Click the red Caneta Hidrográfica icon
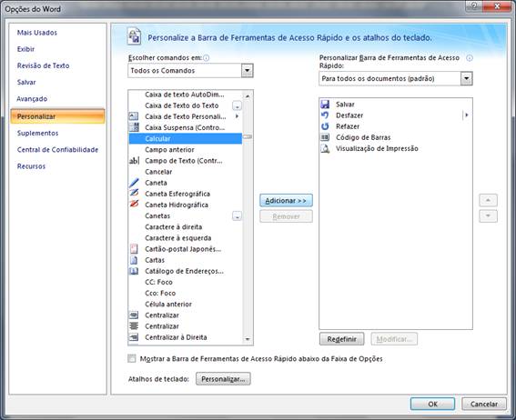The image size is (516, 420). (134, 205)
